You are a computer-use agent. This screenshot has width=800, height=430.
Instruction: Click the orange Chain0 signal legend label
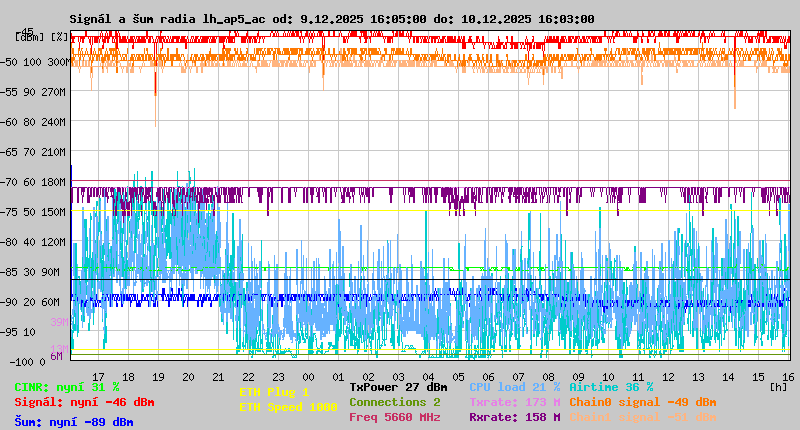[642, 402]
